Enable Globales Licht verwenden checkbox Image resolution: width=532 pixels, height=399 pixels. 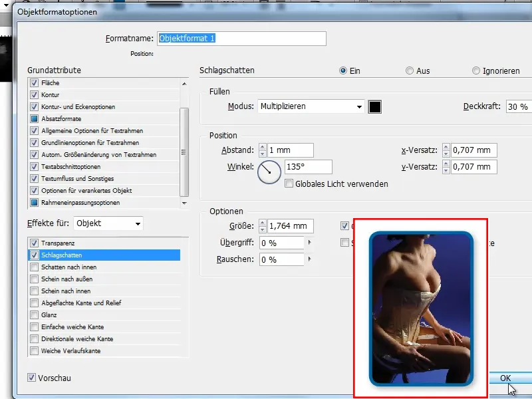(x=289, y=184)
